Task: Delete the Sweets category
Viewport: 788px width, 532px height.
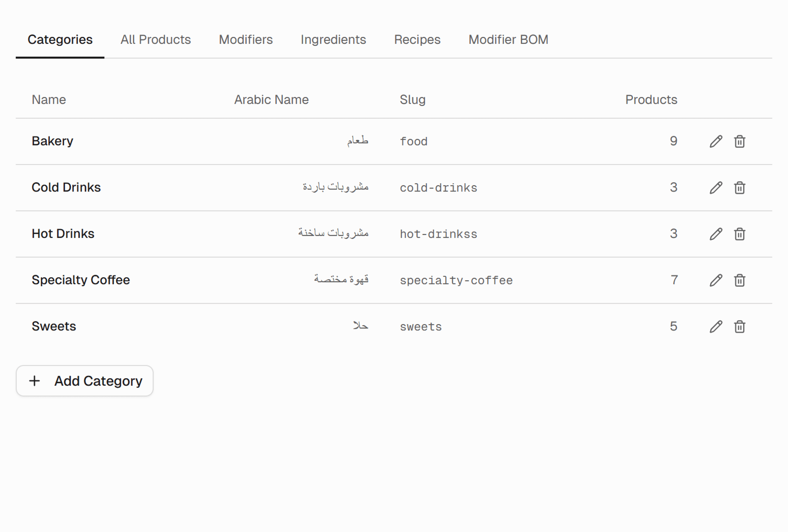Action: 740,327
